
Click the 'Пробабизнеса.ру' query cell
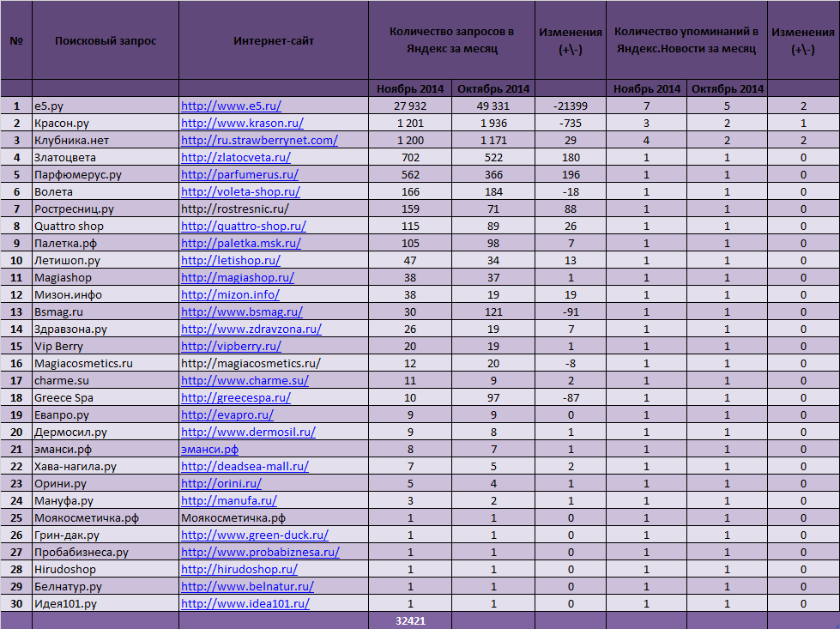point(106,552)
